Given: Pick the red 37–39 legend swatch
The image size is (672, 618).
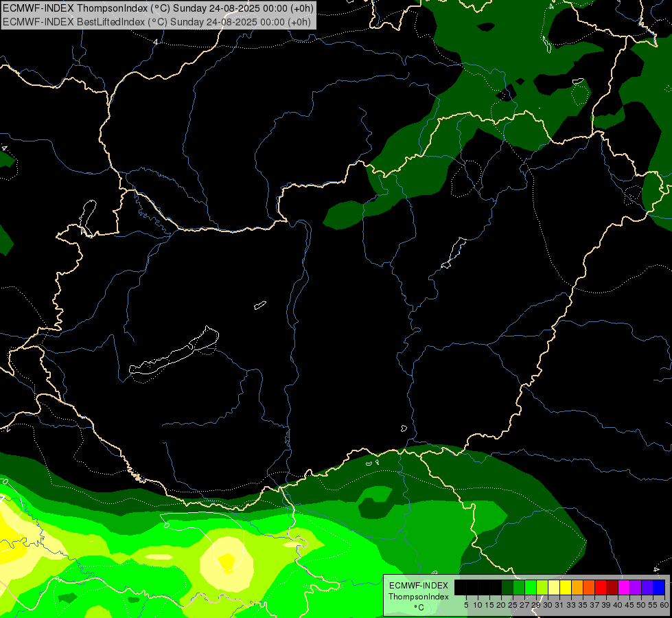Looking at the screenshot, I should click(601, 587).
